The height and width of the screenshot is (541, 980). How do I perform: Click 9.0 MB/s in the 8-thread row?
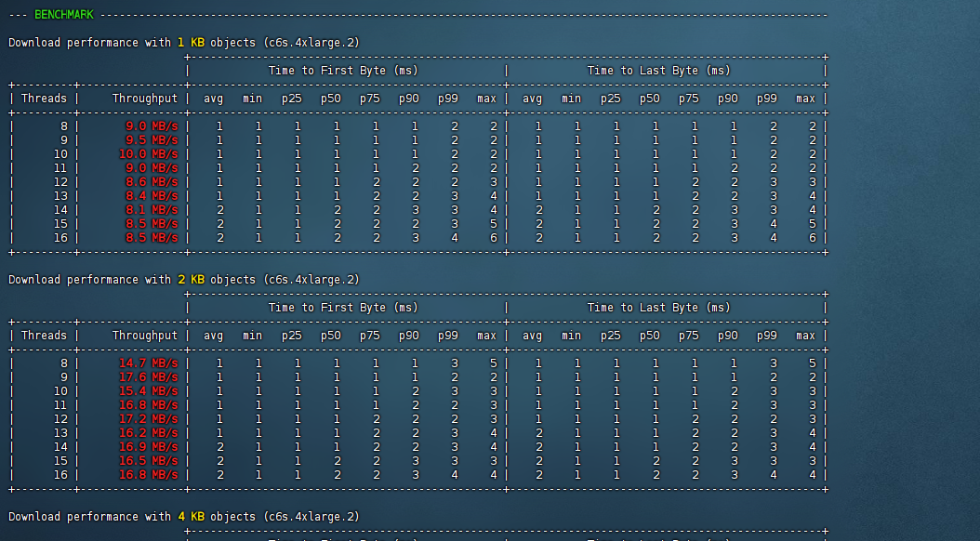pos(152,126)
